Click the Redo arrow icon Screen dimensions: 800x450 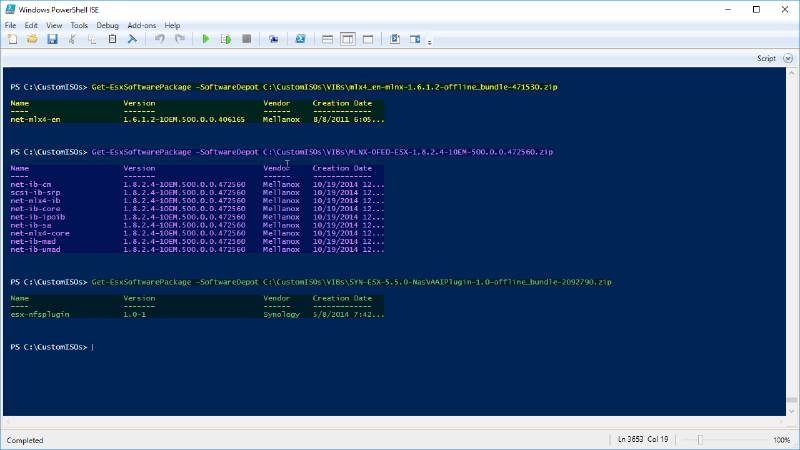tap(180, 39)
